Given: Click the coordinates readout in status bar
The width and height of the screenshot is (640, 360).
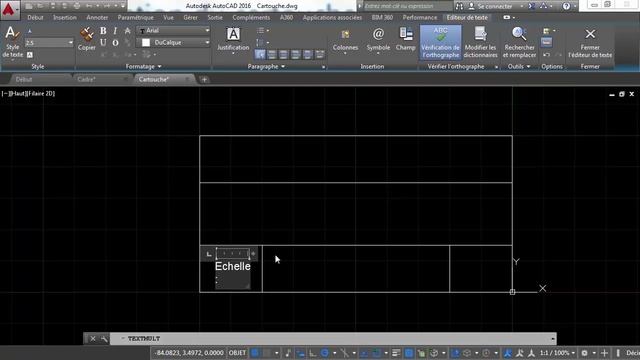Looking at the screenshot, I should point(189,353).
